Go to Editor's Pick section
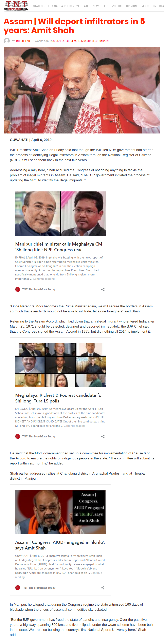Image resolution: width=164 pixels, height=644 pixels. (x=113, y=6)
